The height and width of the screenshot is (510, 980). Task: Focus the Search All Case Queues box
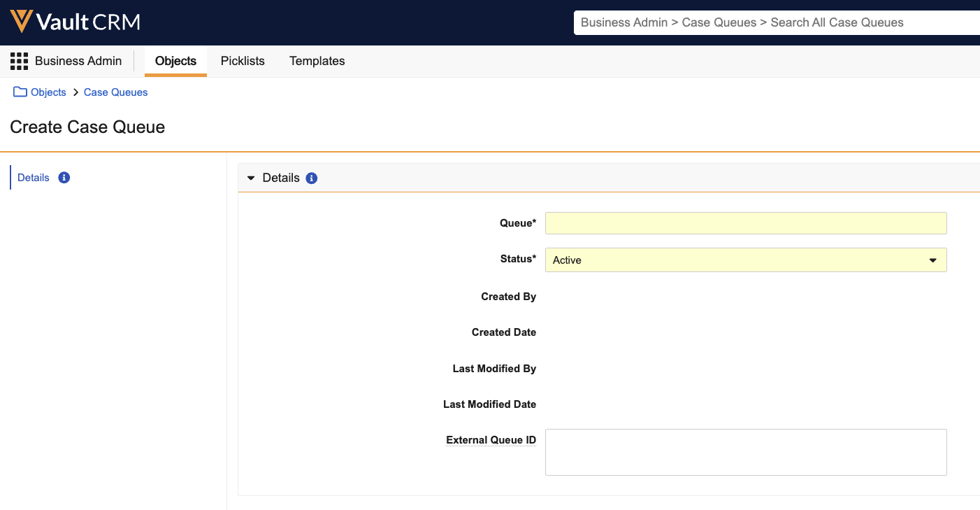(776, 22)
